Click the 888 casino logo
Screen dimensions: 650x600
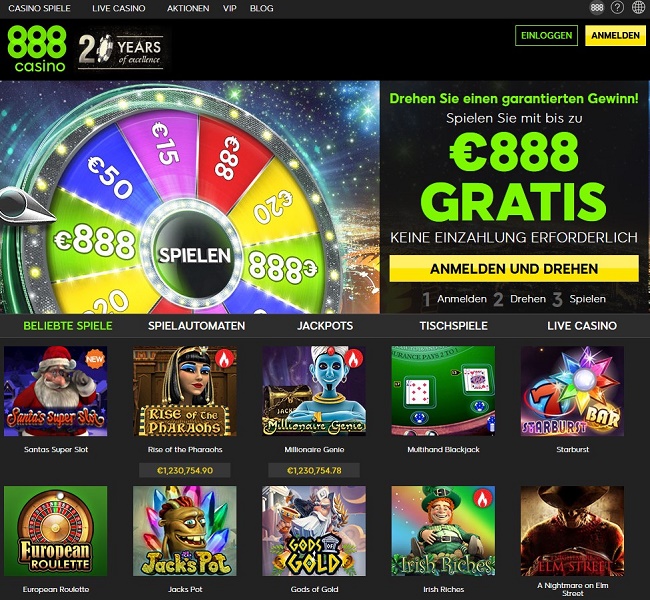coord(36,49)
